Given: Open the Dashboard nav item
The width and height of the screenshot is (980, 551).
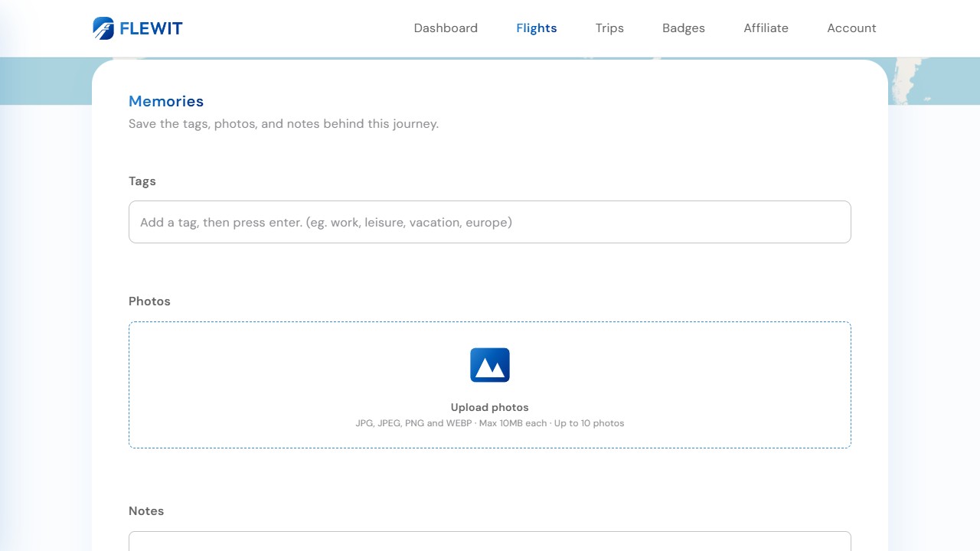Looking at the screenshot, I should [x=446, y=28].
